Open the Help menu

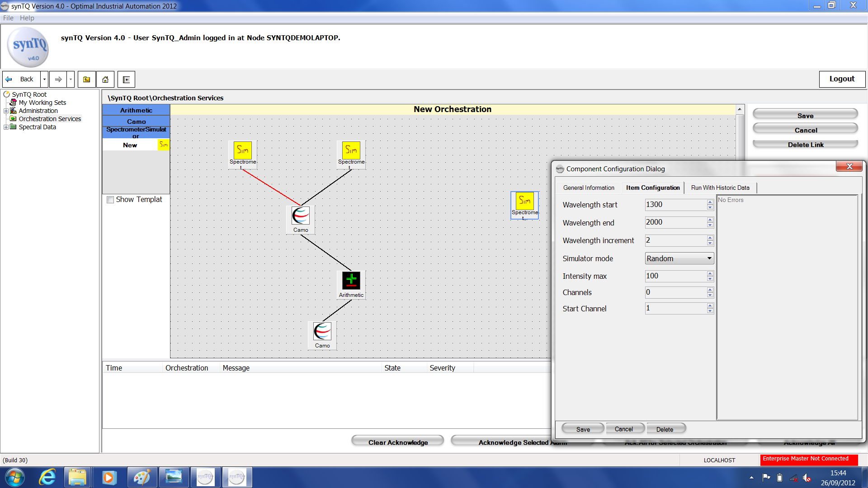pyautogui.click(x=27, y=18)
